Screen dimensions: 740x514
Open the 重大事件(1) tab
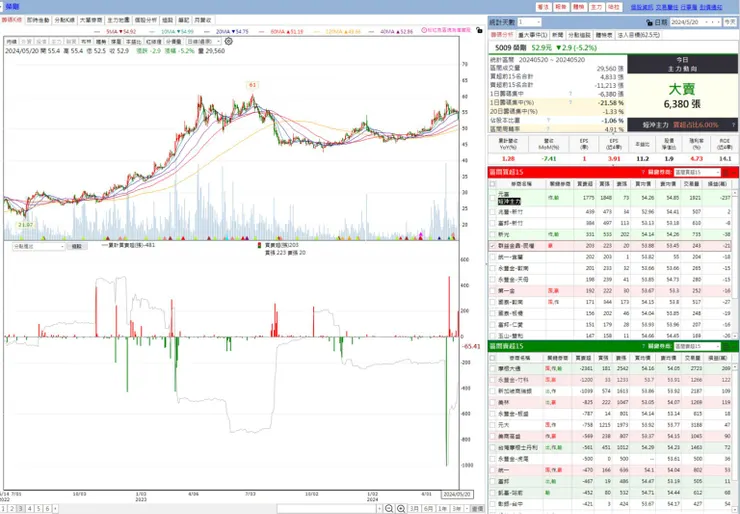point(532,35)
